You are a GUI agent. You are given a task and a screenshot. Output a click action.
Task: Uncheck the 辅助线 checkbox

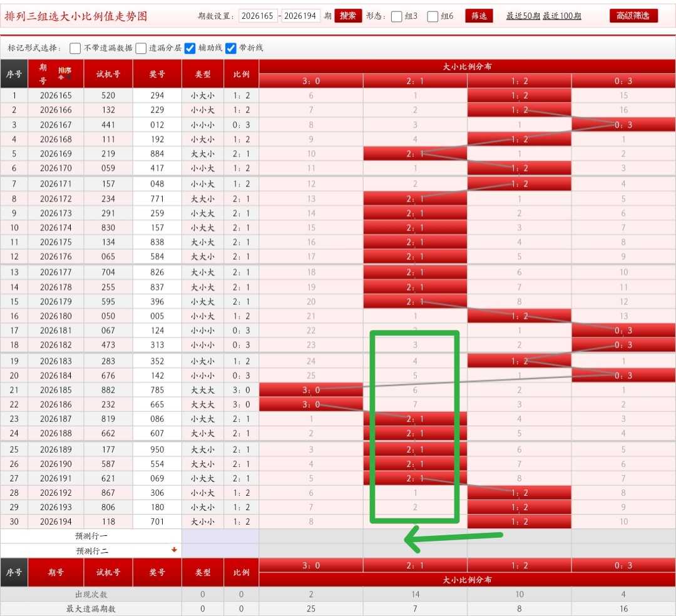pos(190,48)
